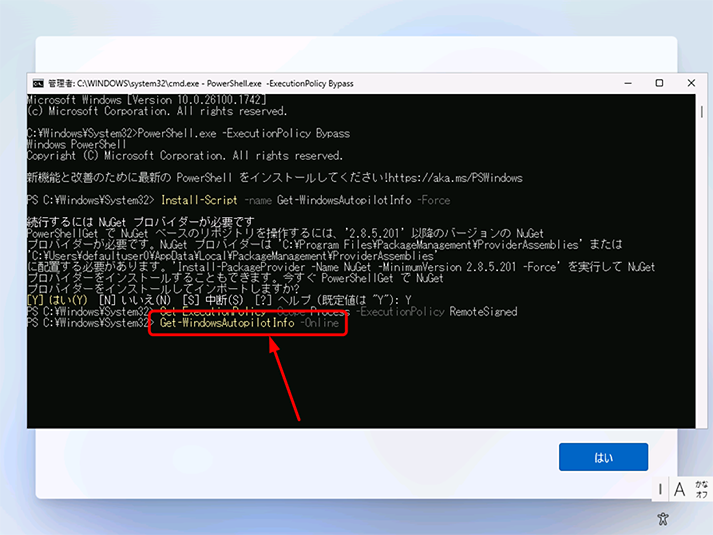The width and height of the screenshot is (713, 535).
Task: Click the [Y] はい(Y) prompt option
Action: pyautogui.click(x=57, y=300)
